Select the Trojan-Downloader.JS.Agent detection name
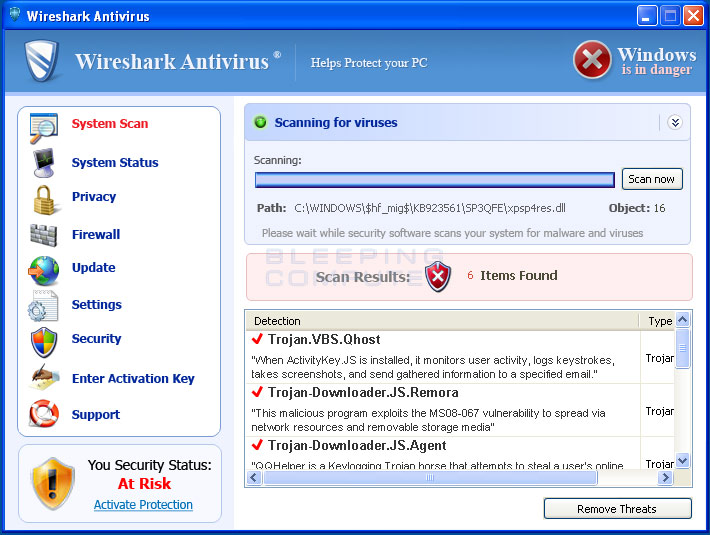 [x=357, y=445]
